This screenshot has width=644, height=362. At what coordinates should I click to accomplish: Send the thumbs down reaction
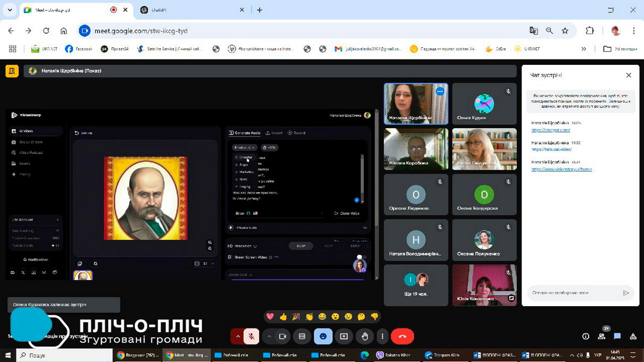point(374,317)
